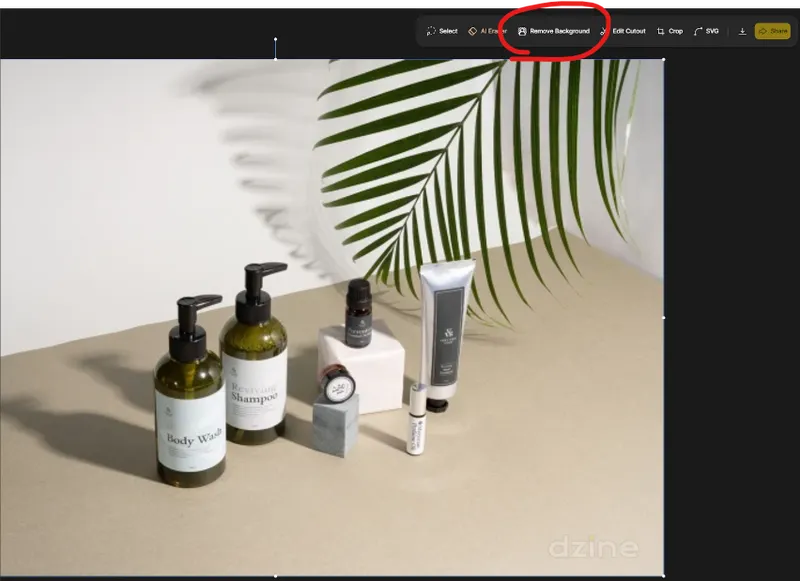Click the yellow Share button
Screen dimensions: 800x581
coord(772,31)
